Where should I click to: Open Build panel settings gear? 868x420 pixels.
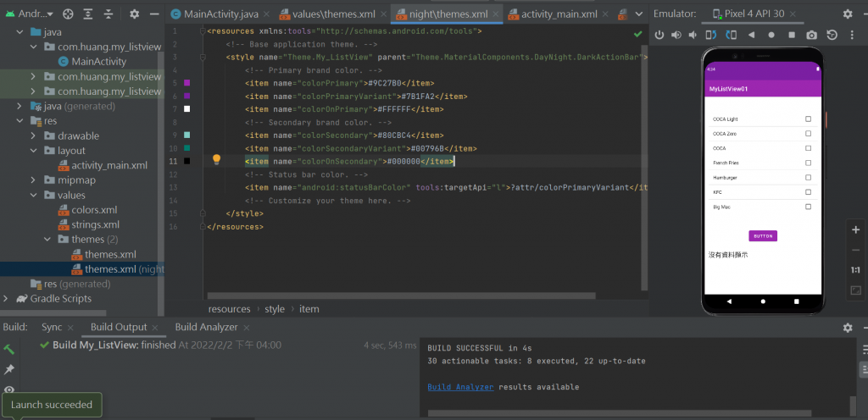click(848, 328)
